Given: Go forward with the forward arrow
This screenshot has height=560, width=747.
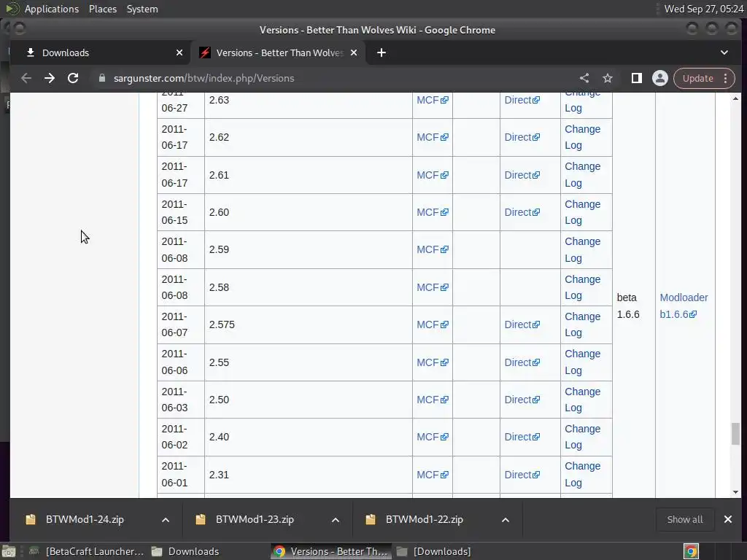Looking at the screenshot, I should (x=50, y=78).
